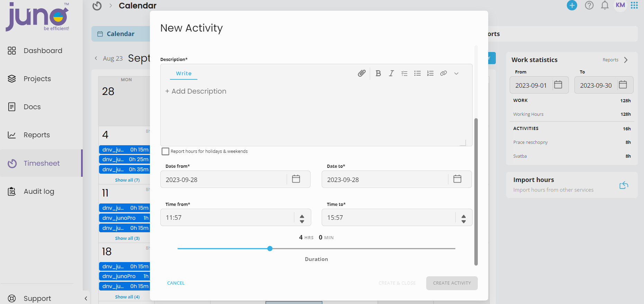Viewport: 644px width, 304px height.
Task: Enable report hours for holidays & weekends
Action: (x=166, y=151)
